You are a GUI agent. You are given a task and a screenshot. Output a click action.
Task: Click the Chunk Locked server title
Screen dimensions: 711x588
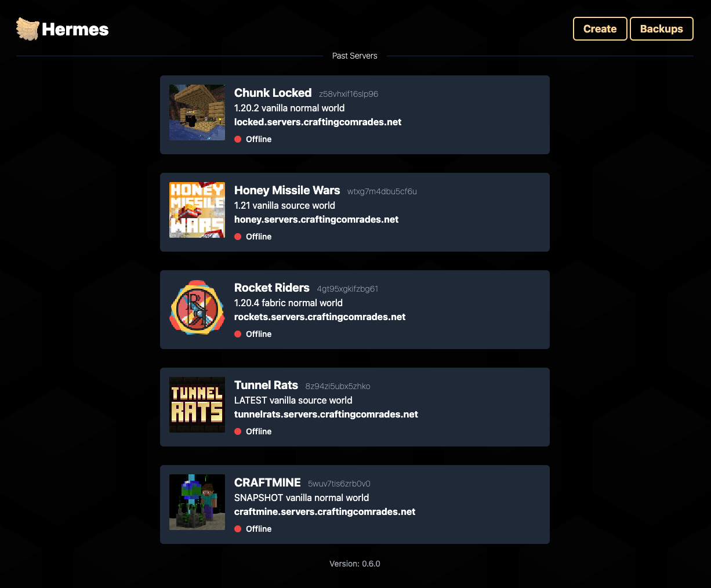point(273,93)
